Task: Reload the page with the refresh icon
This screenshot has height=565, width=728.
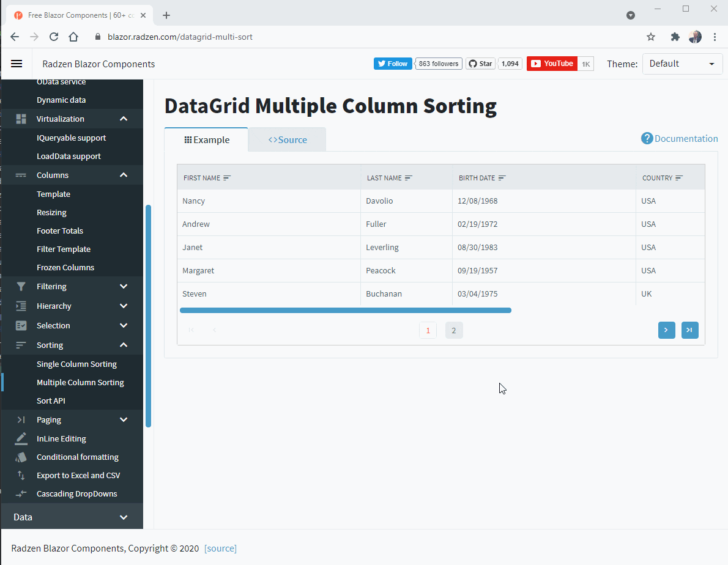Action: [54, 37]
